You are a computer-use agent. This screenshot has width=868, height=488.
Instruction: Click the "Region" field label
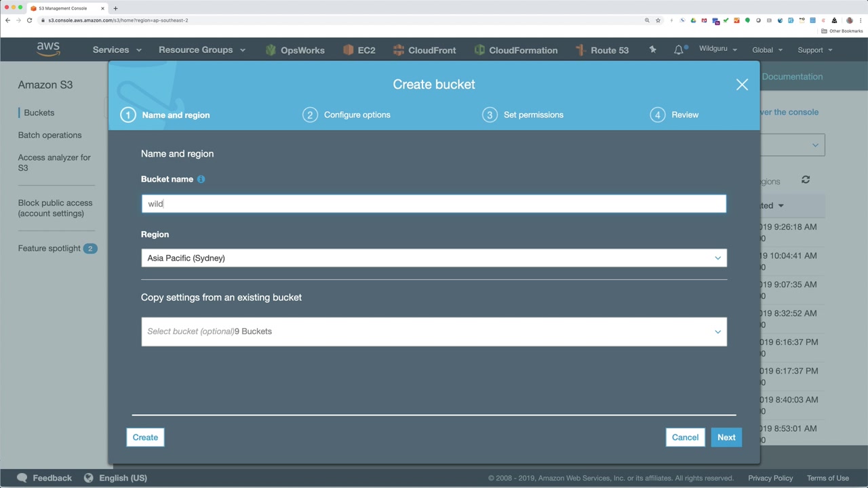pyautogui.click(x=155, y=234)
